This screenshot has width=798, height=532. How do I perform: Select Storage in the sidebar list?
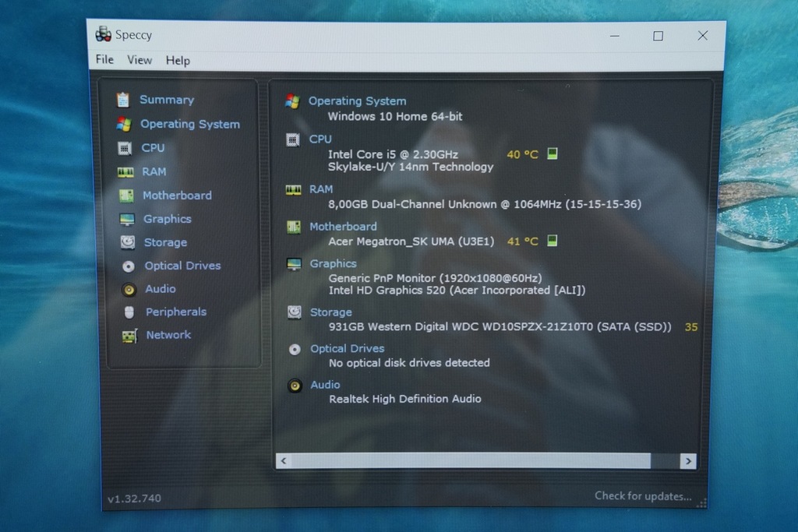pos(165,242)
